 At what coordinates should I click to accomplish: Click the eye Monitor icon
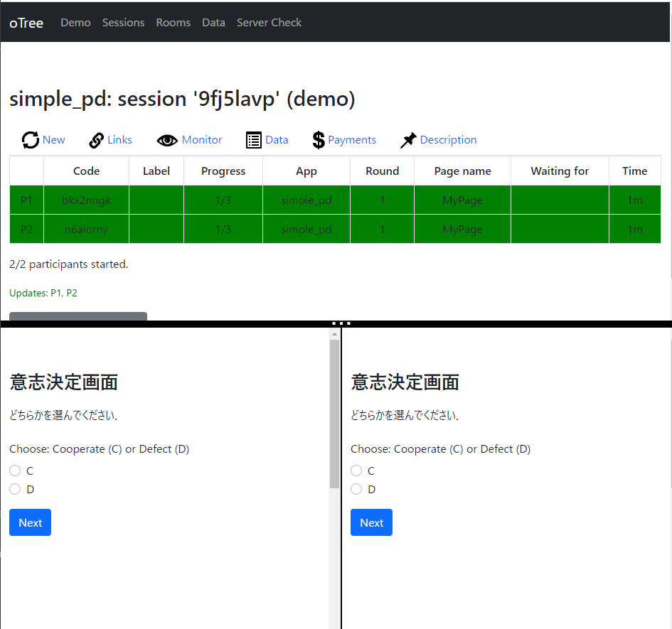(167, 141)
